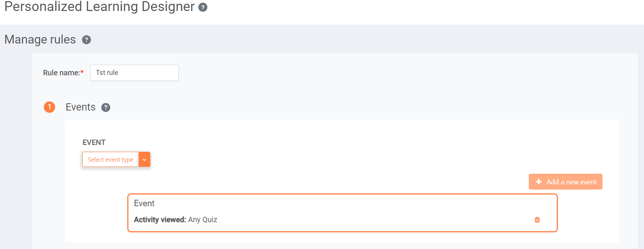Open help for Personalized Learning Designer
The width and height of the screenshot is (644, 249).
click(x=203, y=7)
